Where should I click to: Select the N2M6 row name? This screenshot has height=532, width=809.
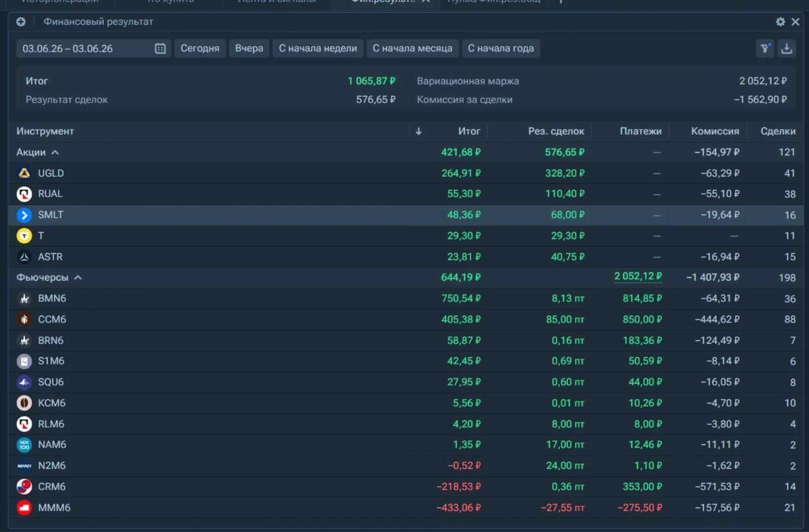[52, 465]
